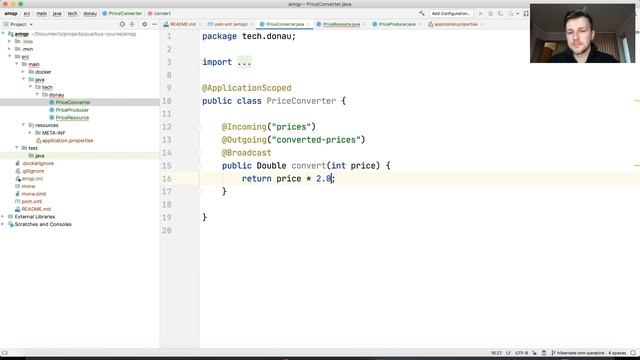
Task: Click amqp in the breadcrumb bar
Action: [11, 13]
